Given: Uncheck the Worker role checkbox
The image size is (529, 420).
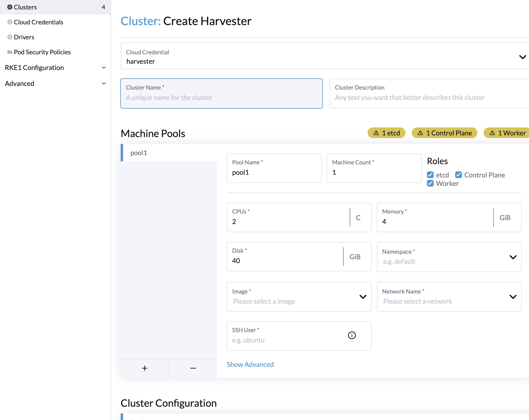Looking at the screenshot, I should [x=430, y=183].
